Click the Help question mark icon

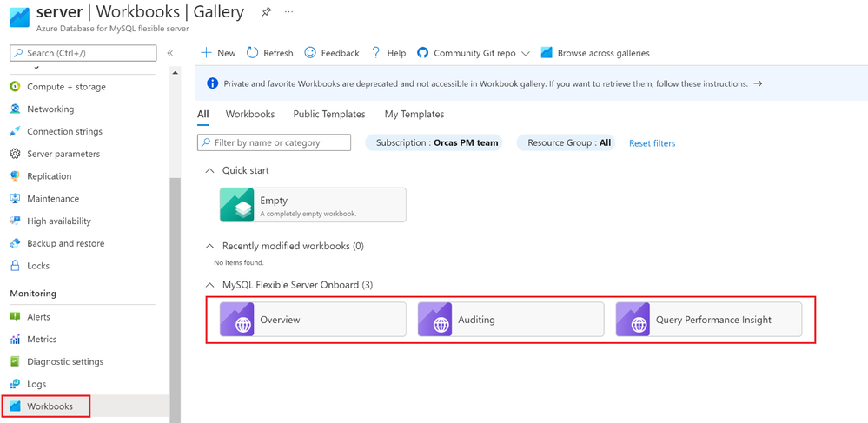pyautogui.click(x=376, y=53)
